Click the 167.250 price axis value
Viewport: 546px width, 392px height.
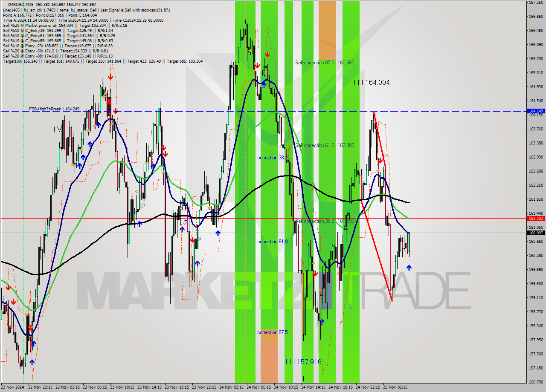pos(535,3)
